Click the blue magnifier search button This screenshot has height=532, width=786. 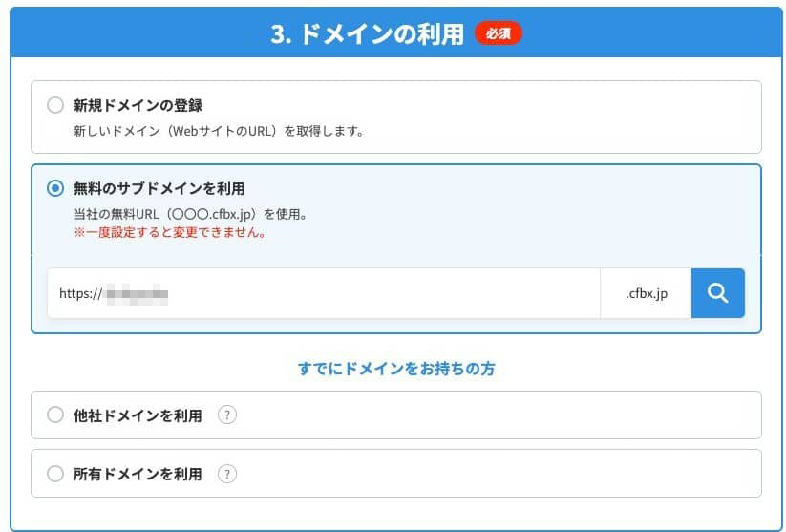pos(718,293)
